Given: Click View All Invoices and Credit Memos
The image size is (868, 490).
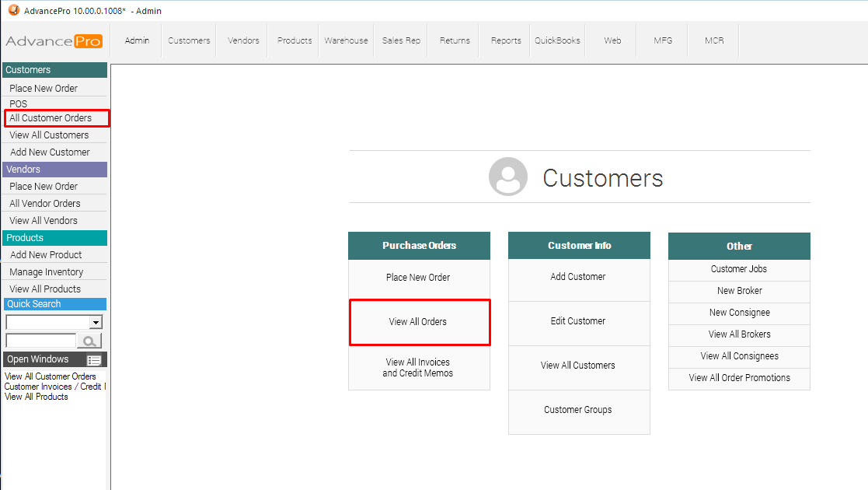Looking at the screenshot, I should click(419, 368).
